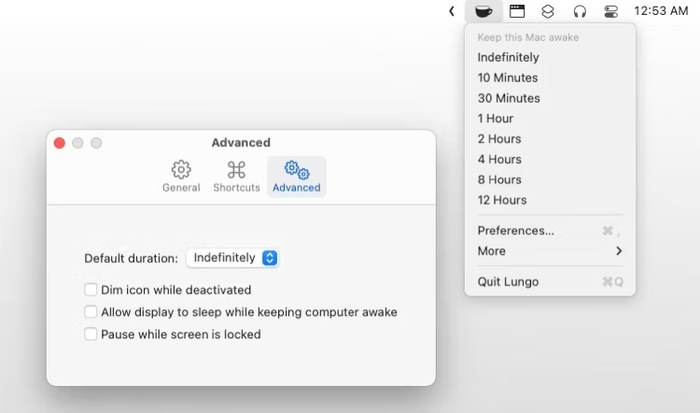Select the Advanced preferences tab
Screen dimensions: 700x413
pyautogui.click(x=296, y=176)
